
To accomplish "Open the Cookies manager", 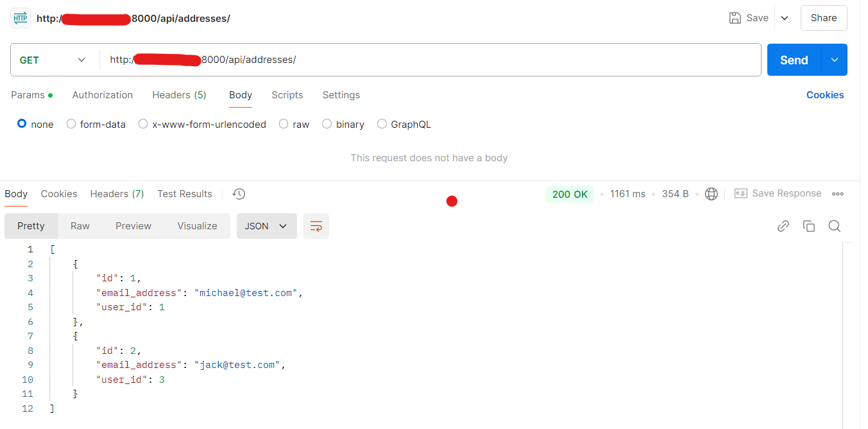I will [x=825, y=95].
